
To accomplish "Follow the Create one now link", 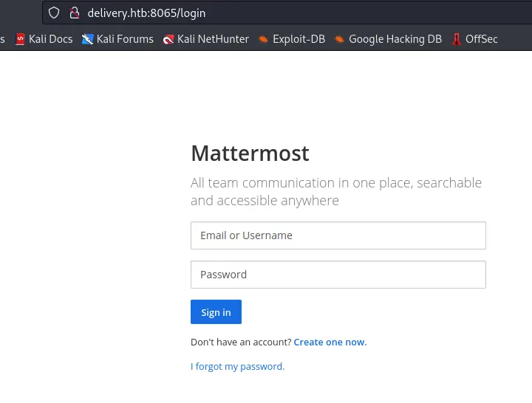I will [x=330, y=342].
